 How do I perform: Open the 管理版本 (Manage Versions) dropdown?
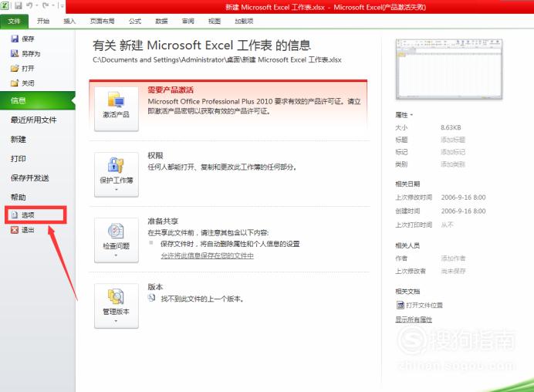point(116,306)
